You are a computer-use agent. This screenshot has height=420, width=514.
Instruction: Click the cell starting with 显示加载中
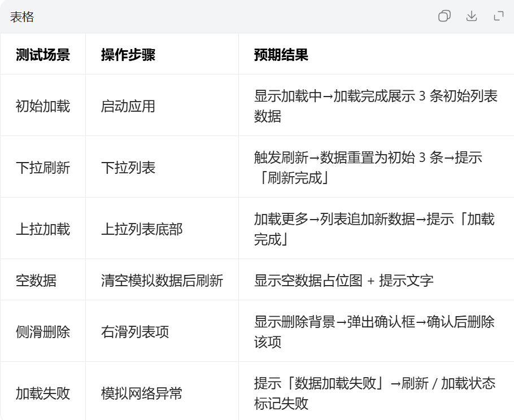(376, 106)
